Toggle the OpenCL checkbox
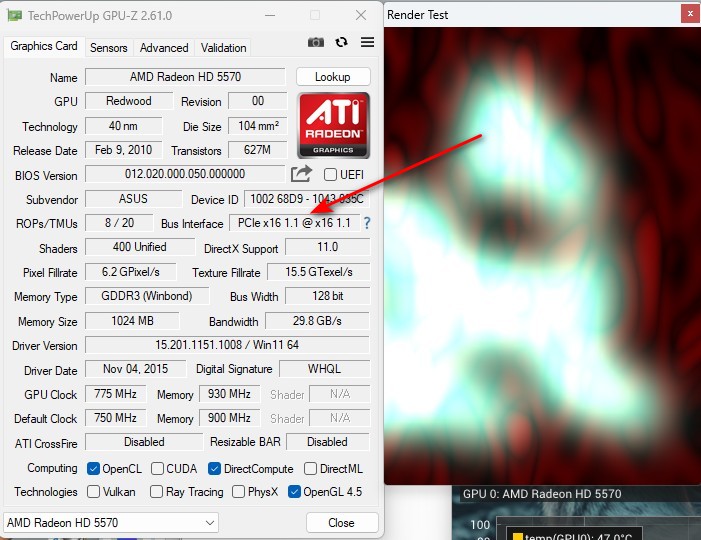The width and height of the screenshot is (701, 540). pyautogui.click(x=93, y=468)
